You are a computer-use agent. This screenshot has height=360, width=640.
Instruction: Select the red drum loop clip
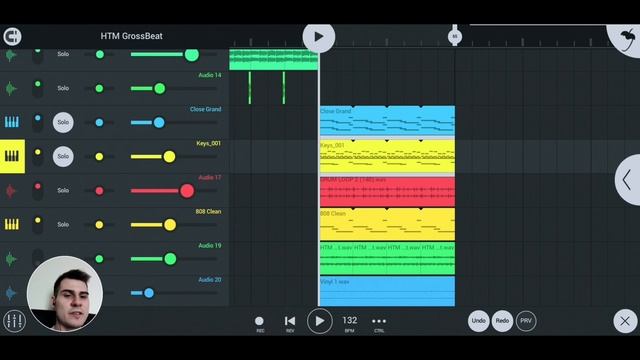tap(387, 191)
